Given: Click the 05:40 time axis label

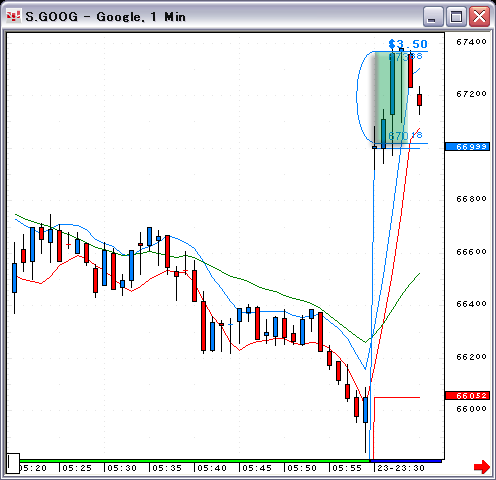Looking at the screenshot, I should [212, 468].
